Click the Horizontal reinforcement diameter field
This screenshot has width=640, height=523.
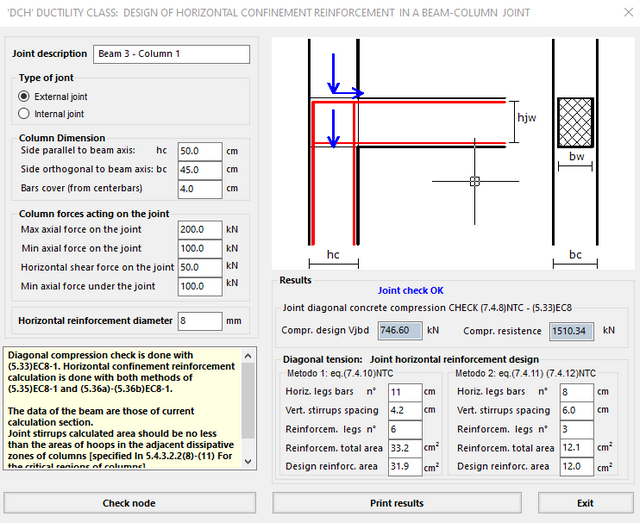point(200,321)
